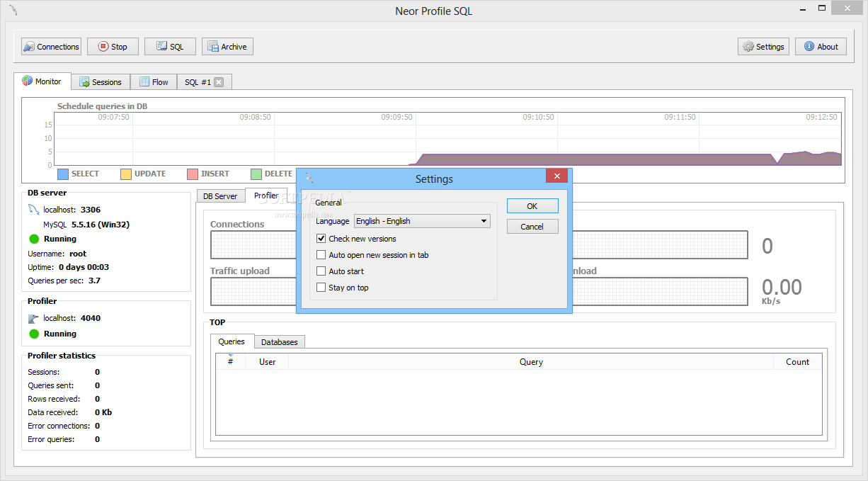Stop profiling with the Stop button
This screenshot has width=868, height=481.
(x=113, y=47)
